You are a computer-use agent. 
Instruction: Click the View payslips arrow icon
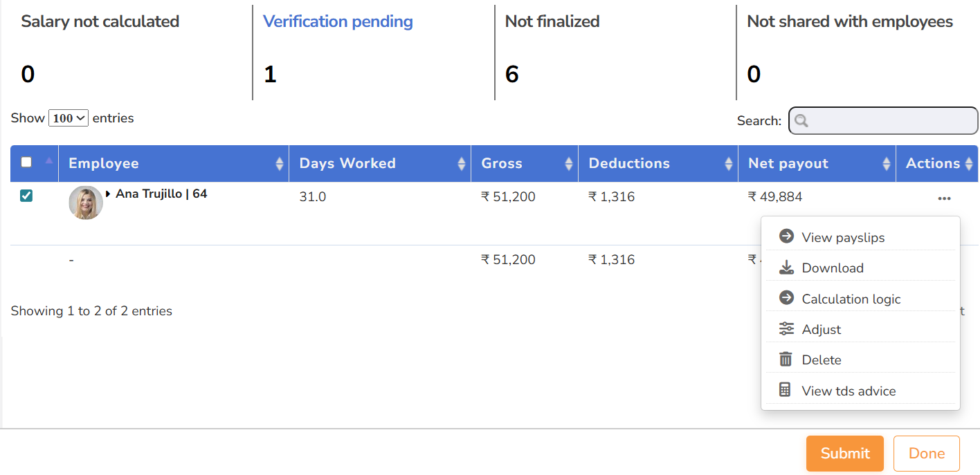(786, 236)
